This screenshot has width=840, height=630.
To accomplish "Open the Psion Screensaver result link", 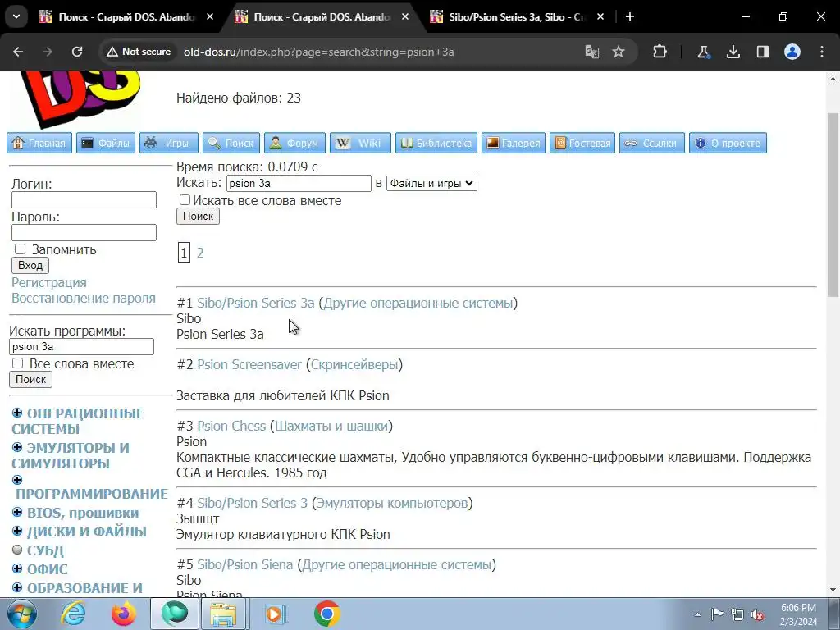I will pyautogui.click(x=249, y=365).
